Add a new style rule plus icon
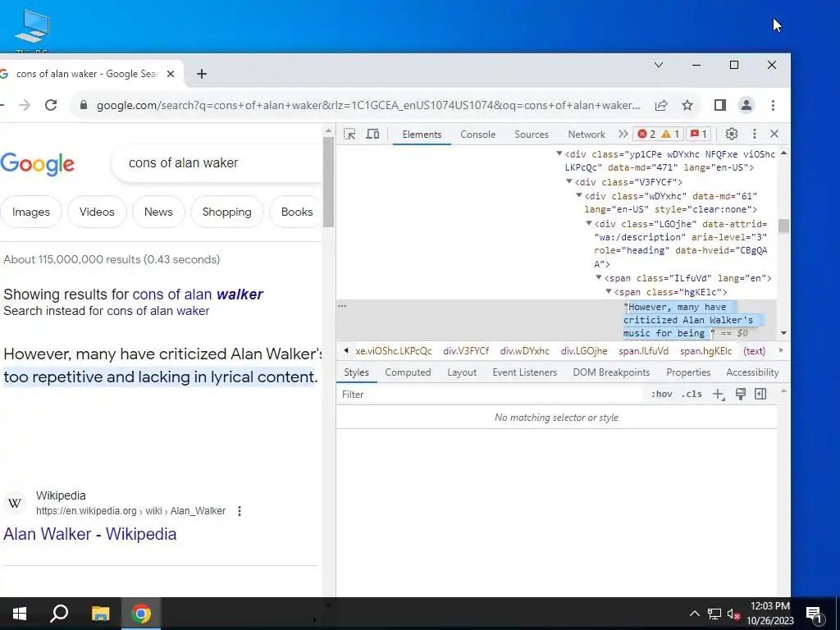The width and height of the screenshot is (840, 630). 718,395
